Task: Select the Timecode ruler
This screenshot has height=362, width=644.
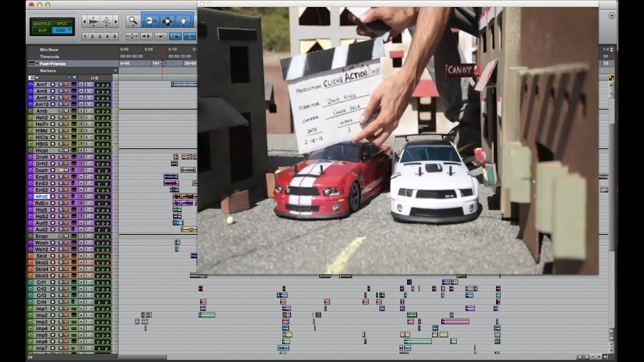Action: tap(49, 57)
